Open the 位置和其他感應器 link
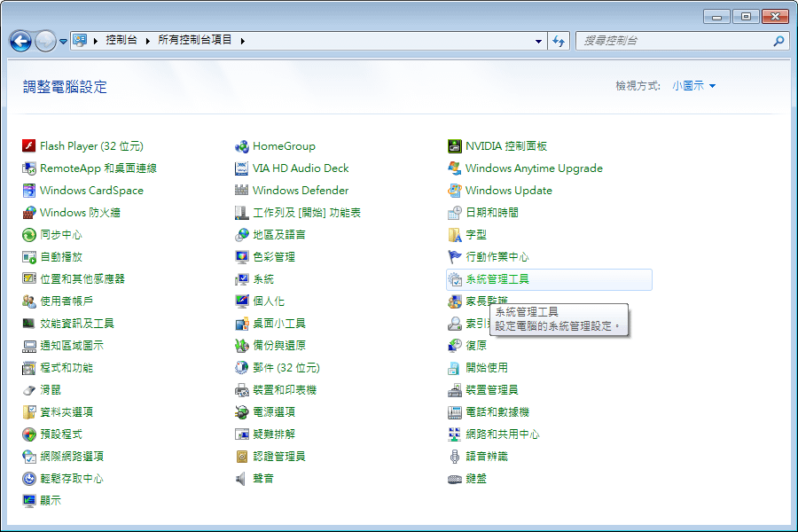The image size is (798, 532). tap(82, 279)
